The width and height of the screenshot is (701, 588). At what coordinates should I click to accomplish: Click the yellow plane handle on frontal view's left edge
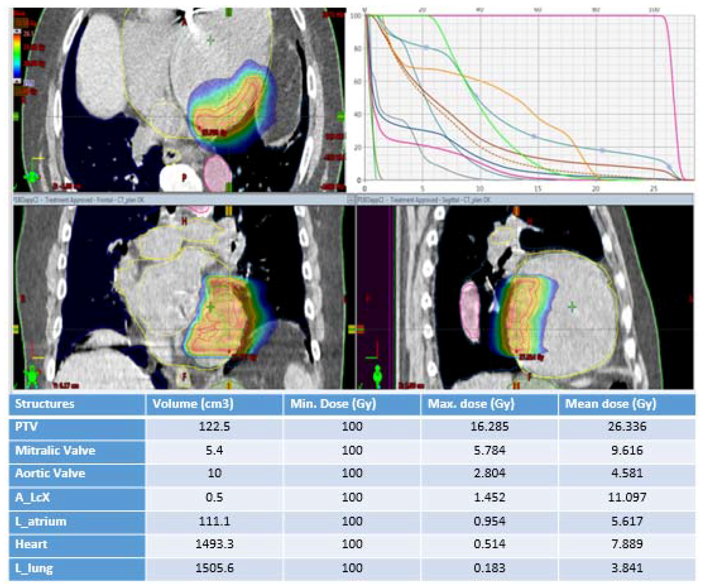coord(16,329)
